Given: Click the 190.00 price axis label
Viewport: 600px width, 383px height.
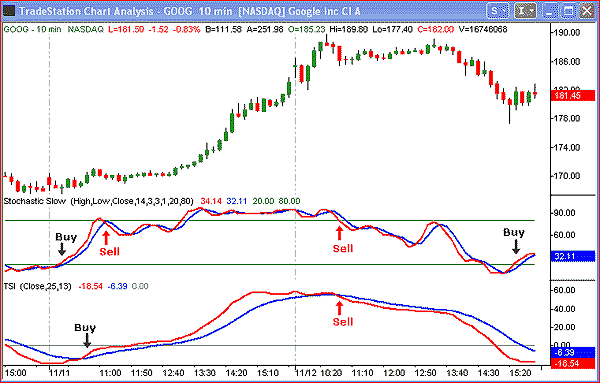Looking at the screenshot, I should [x=567, y=33].
